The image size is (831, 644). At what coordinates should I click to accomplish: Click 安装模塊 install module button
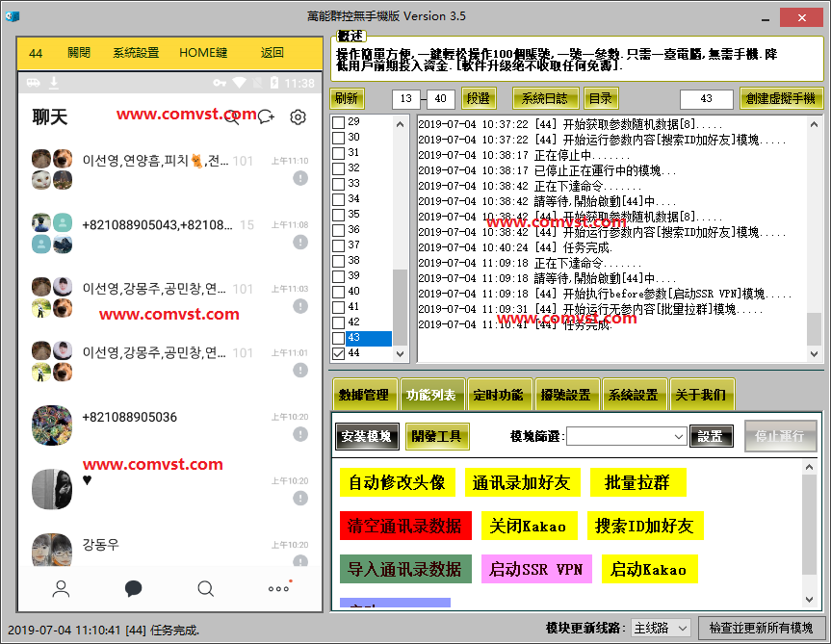(x=367, y=436)
